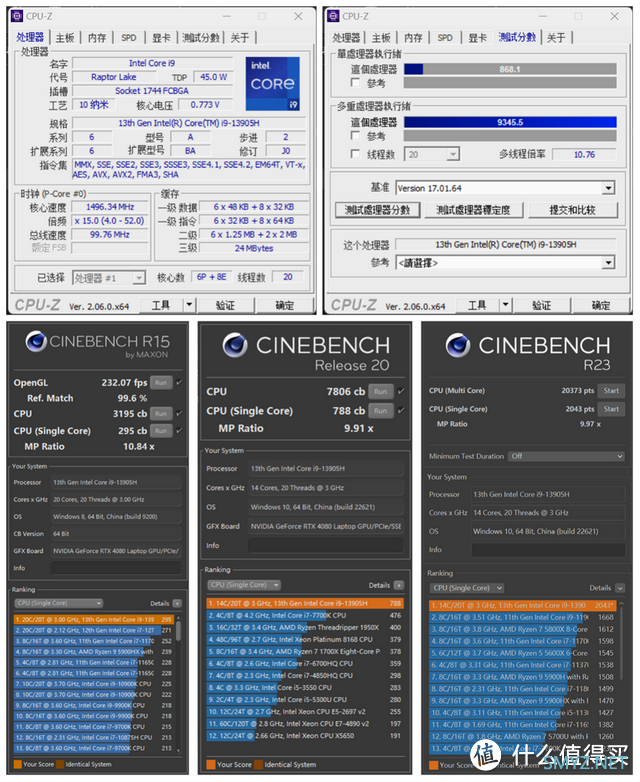Click multi-thread score bar showing 9345.5
Viewport: 640px width, 782px height.
510,122
